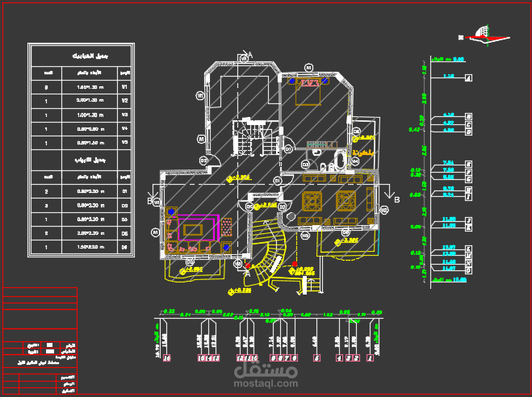Click the yellow curved spiral staircase
The height and width of the screenshot is (397, 532).
point(266,254)
